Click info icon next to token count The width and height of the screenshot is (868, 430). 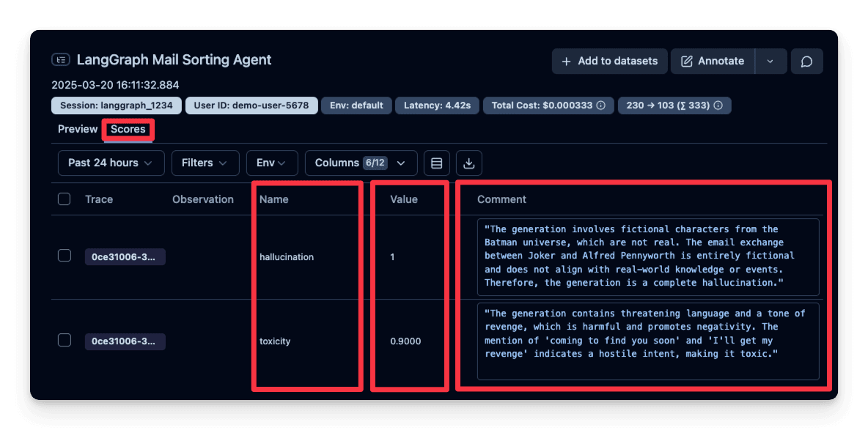pos(718,105)
